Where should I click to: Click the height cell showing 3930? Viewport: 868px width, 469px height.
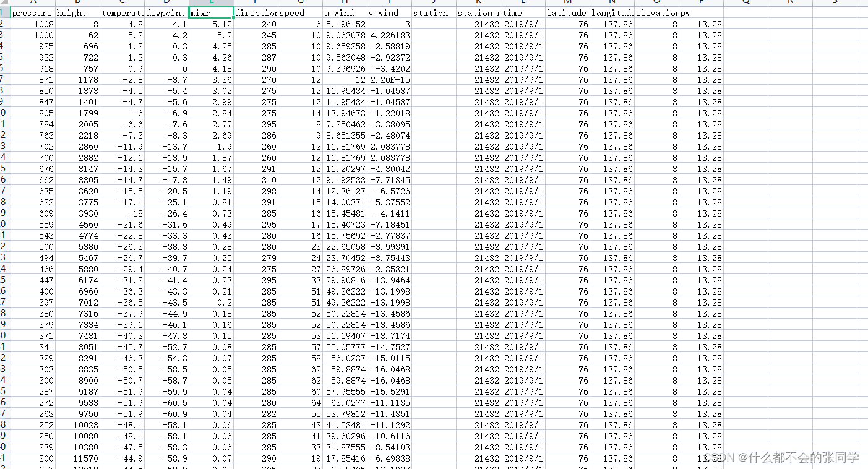(77, 213)
